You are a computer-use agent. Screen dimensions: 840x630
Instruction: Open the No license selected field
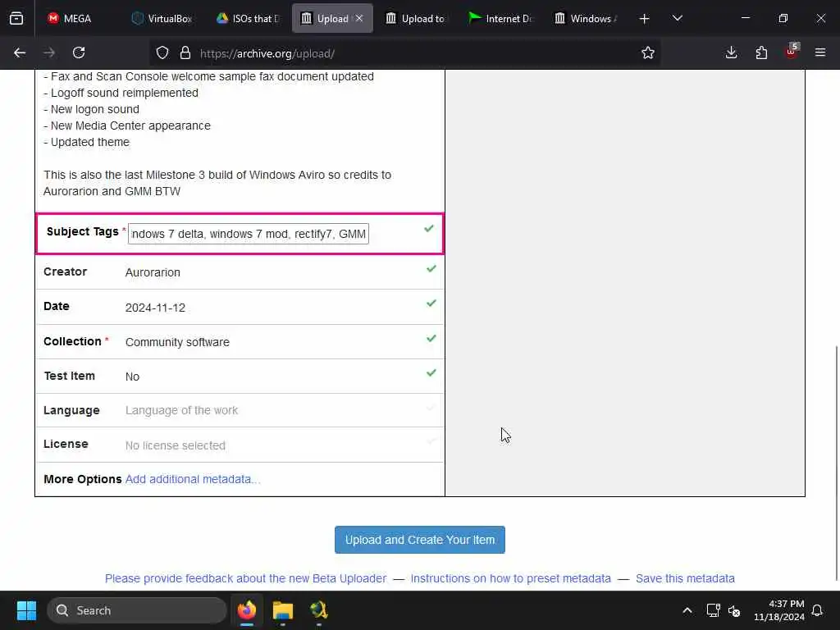pos(176,445)
